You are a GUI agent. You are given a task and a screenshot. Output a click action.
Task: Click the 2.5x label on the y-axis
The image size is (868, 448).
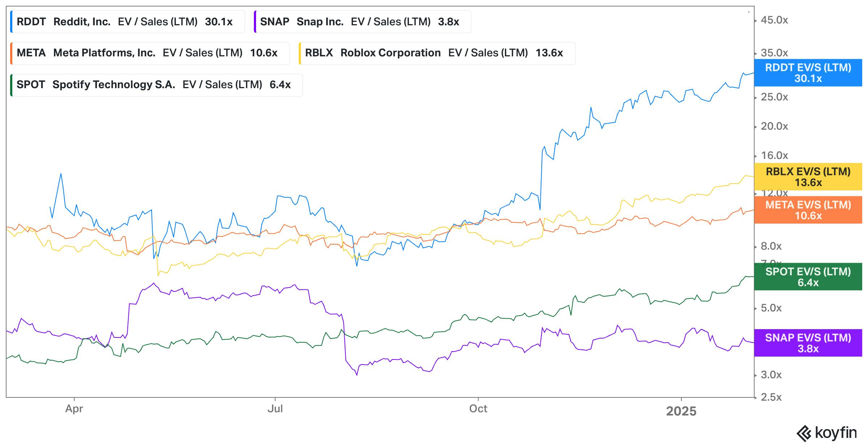[x=771, y=397]
